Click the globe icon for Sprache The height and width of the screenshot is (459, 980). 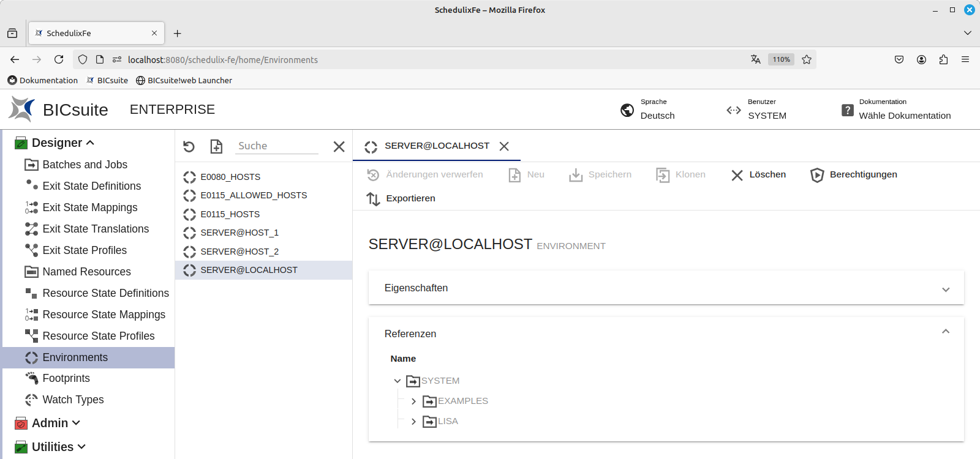pos(627,110)
